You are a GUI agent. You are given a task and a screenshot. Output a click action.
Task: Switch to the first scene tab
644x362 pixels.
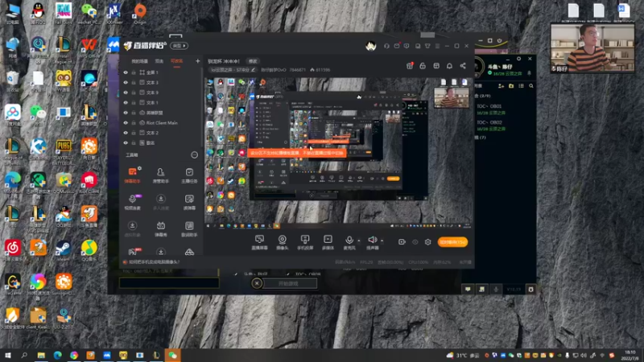pos(139,61)
